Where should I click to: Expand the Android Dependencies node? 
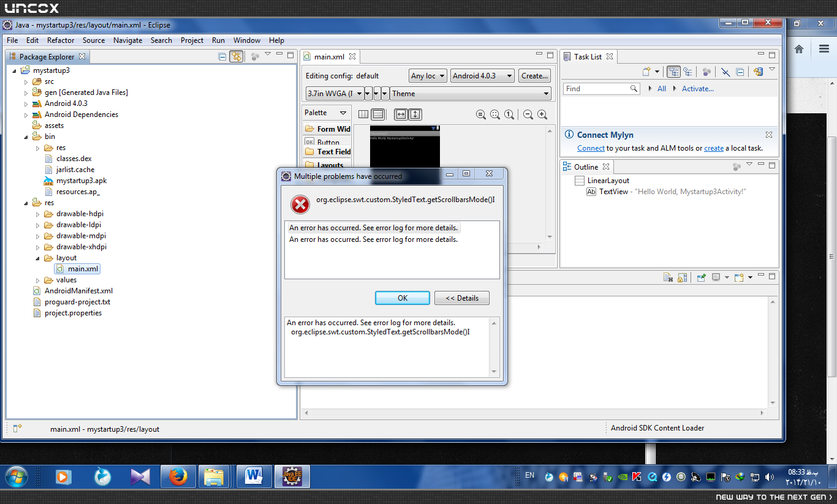[26, 115]
